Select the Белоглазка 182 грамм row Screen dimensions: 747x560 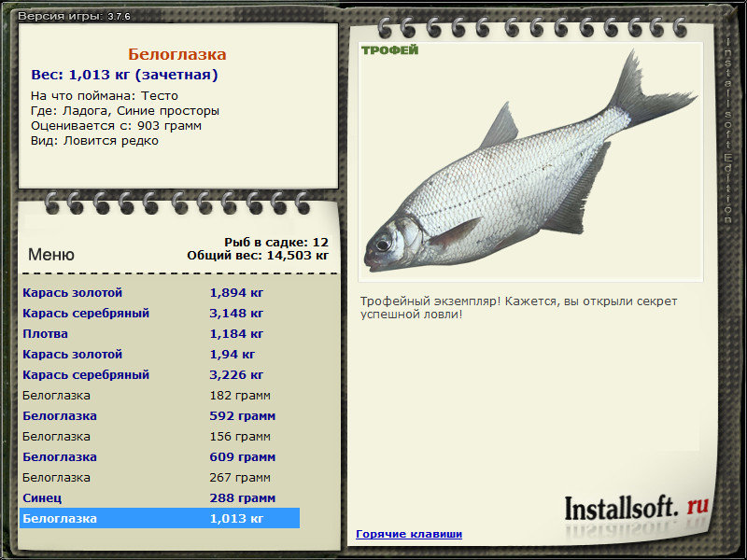pyautogui.click(x=160, y=395)
